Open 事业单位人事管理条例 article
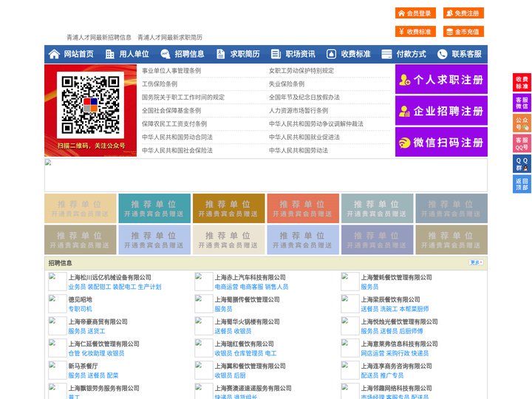Image resolution: width=532 pixels, height=399 pixels. (x=171, y=71)
